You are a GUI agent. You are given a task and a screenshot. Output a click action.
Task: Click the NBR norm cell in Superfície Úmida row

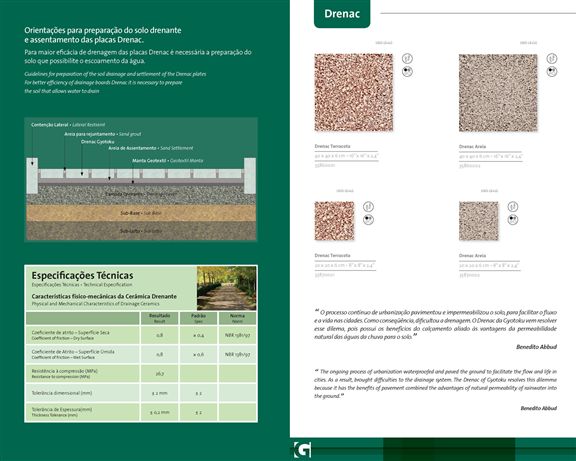click(x=237, y=354)
